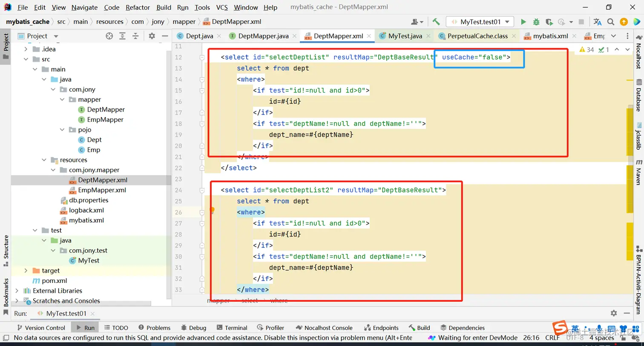644x346 pixels.
Task: Open the Version Control tool window button
Action: pyautogui.click(x=41, y=328)
